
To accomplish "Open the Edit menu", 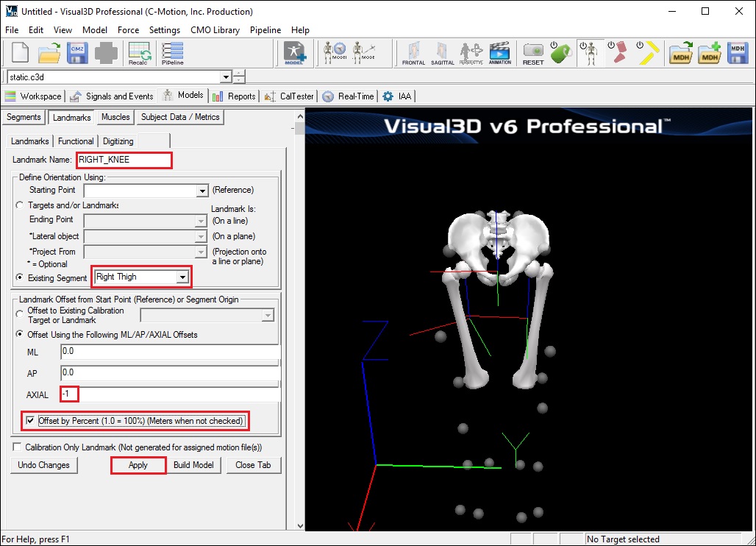I will (36, 30).
